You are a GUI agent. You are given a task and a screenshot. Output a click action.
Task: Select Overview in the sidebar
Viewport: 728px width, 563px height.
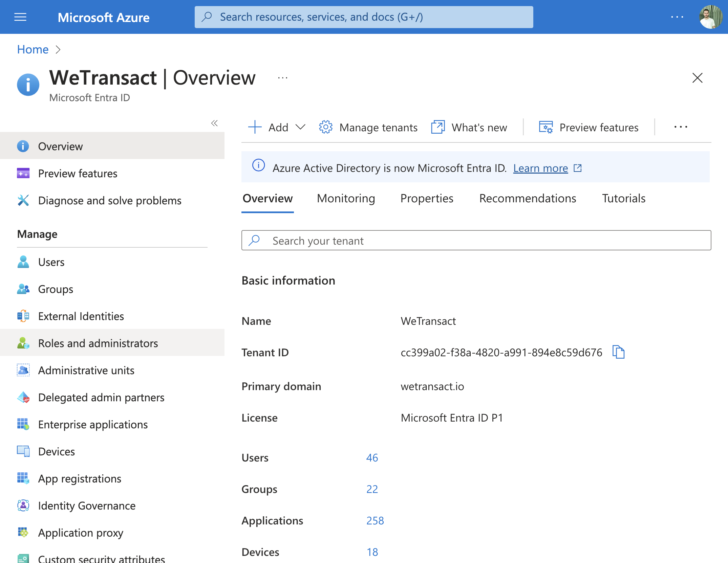pyautogui.click(x=112, y=146)
